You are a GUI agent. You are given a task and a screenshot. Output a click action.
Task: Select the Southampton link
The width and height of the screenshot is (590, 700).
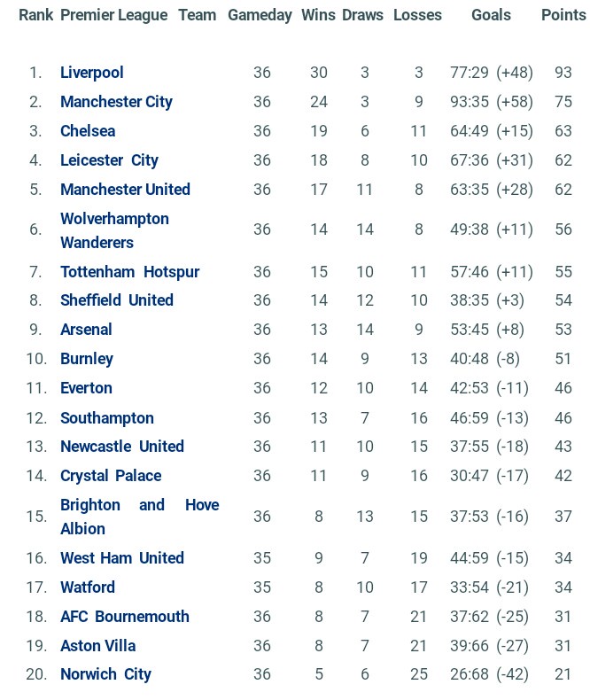point(107,418)
